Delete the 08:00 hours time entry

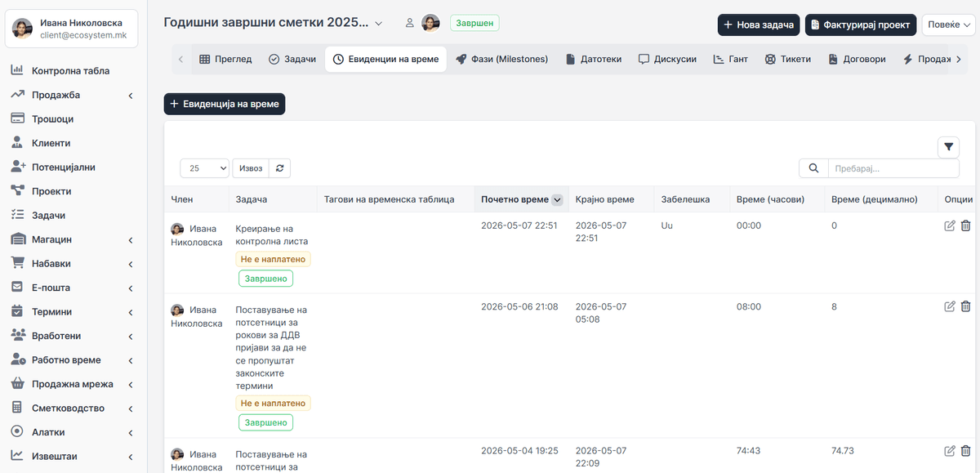(965, 306)
